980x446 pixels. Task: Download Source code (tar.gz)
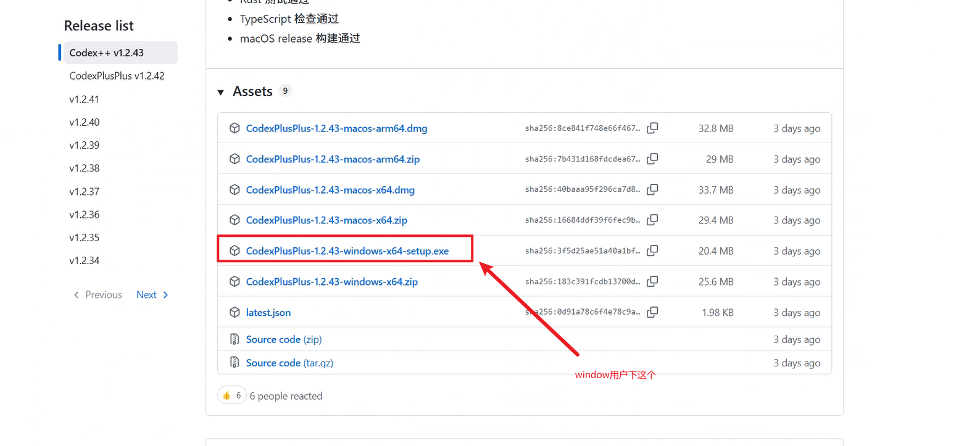(289, 363)
